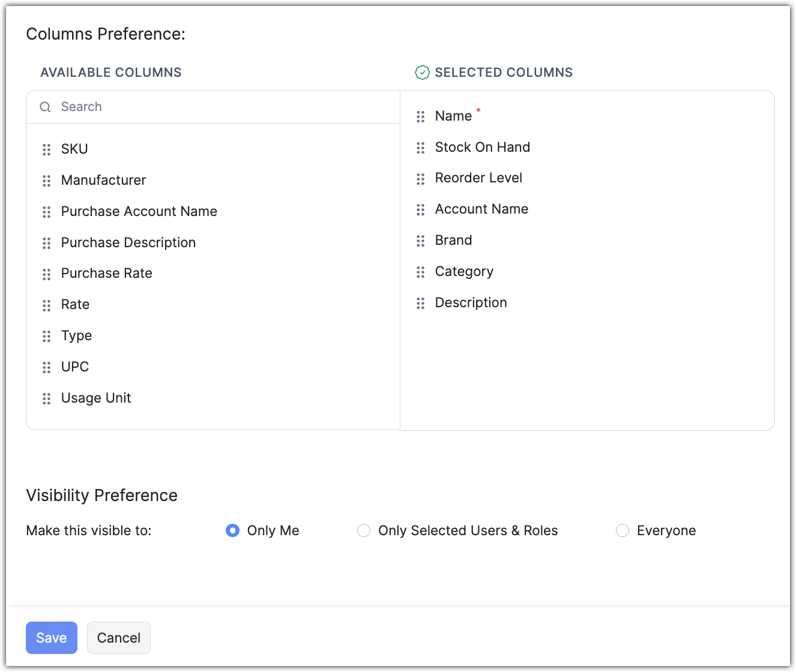Click the drag handle next to Manufacturer
This screenshot has width=796, height=672.
point(46,181)
